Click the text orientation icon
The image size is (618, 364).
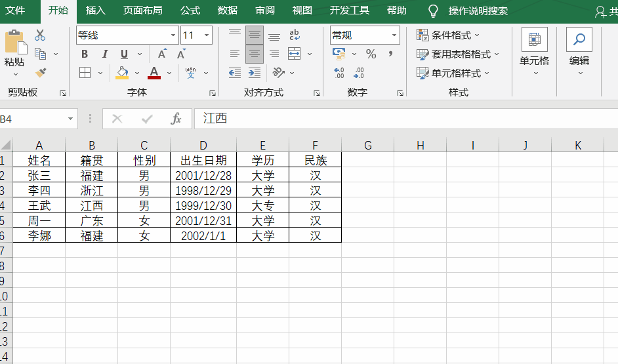pyautogui.click(x=279, y=73)
